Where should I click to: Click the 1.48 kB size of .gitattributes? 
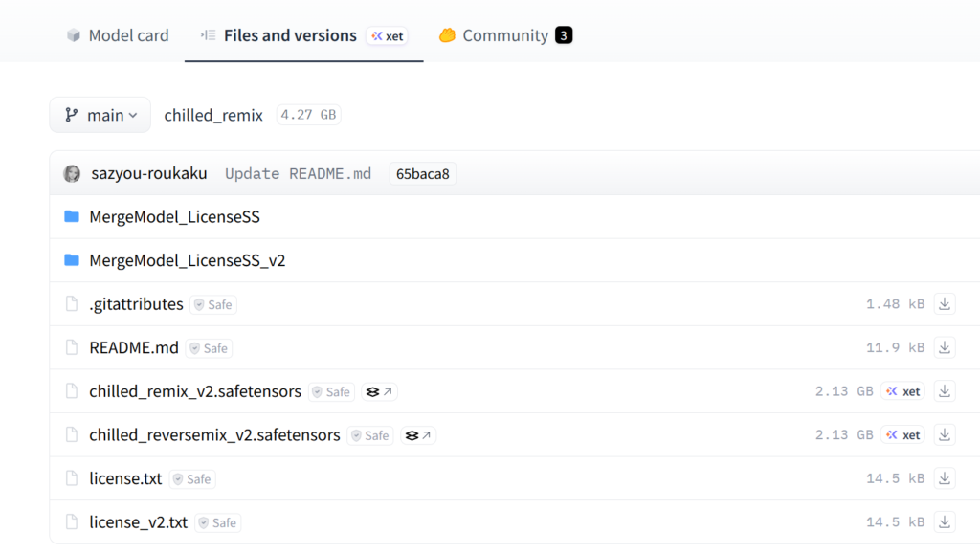[895, 304]
